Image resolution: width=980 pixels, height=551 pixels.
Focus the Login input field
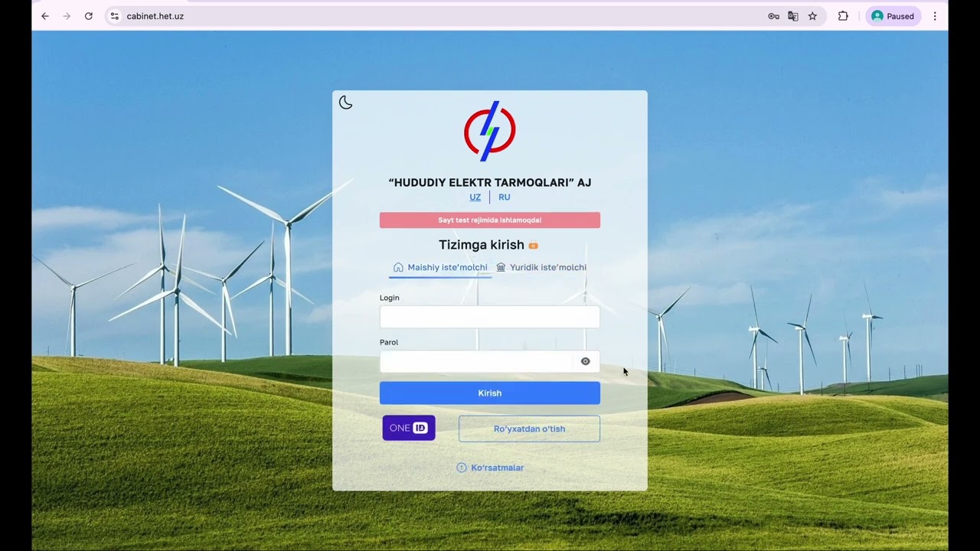(490, 317)
